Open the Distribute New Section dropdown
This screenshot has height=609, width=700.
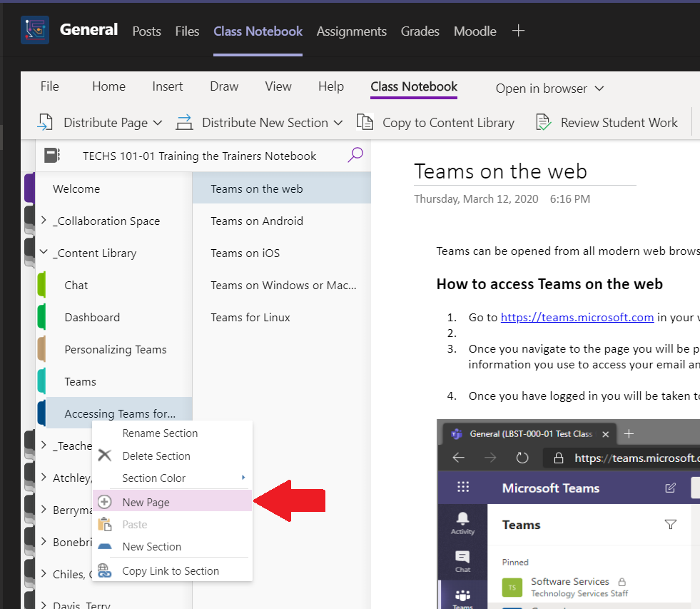click(338, 123)
